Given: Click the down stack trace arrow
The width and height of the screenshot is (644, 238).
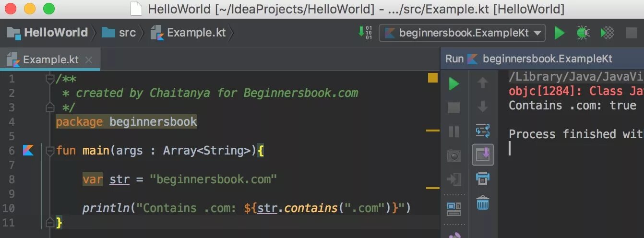Looking at the screenshot, I should [483, 107].
